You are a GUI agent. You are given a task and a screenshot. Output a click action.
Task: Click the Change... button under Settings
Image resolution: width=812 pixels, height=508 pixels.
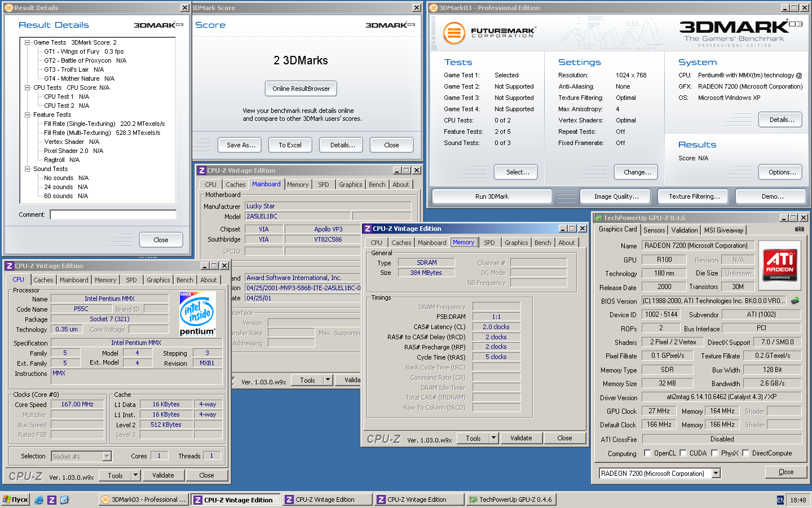pyautogui.click(x=637, y=172)
